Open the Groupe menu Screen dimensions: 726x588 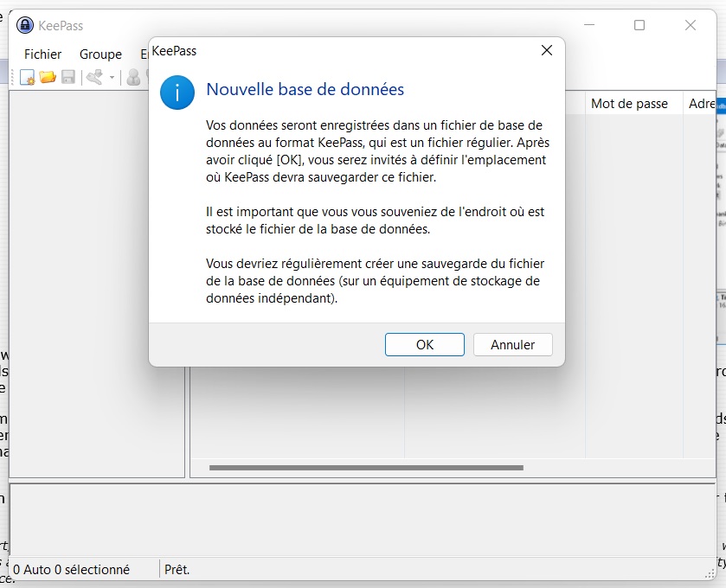100,54
